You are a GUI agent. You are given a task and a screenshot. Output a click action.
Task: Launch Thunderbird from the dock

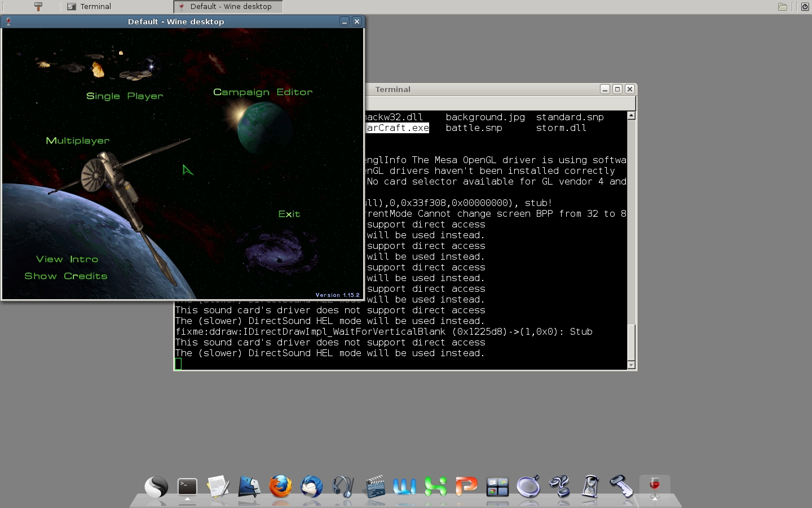pyautogui.click(x=311, y=487)
